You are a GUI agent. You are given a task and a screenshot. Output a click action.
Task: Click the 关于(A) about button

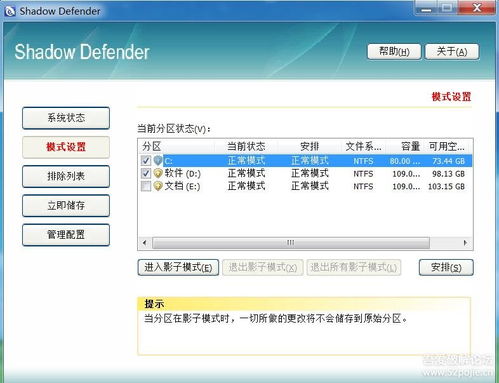tap(452, 52)
